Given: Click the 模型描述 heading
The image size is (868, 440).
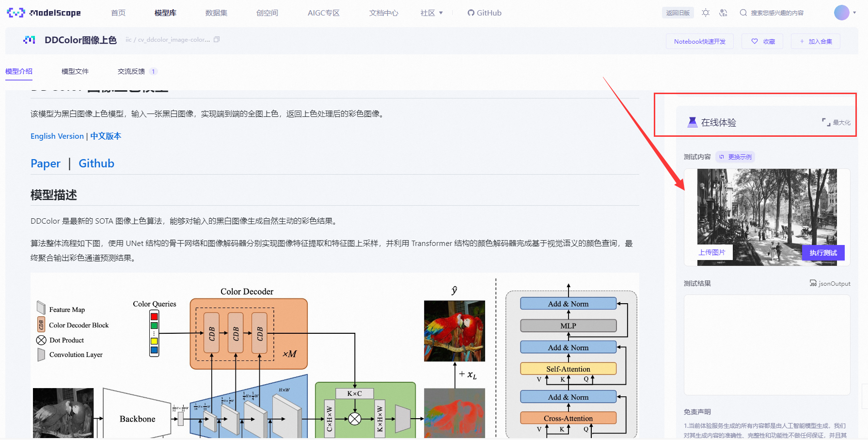Looking at the screenshot, I should (54, 195).
